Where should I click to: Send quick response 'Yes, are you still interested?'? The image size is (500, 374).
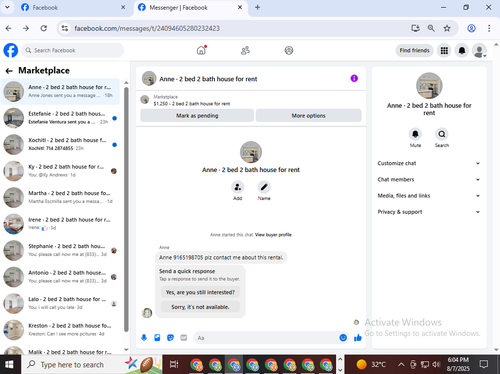point(200,292)
